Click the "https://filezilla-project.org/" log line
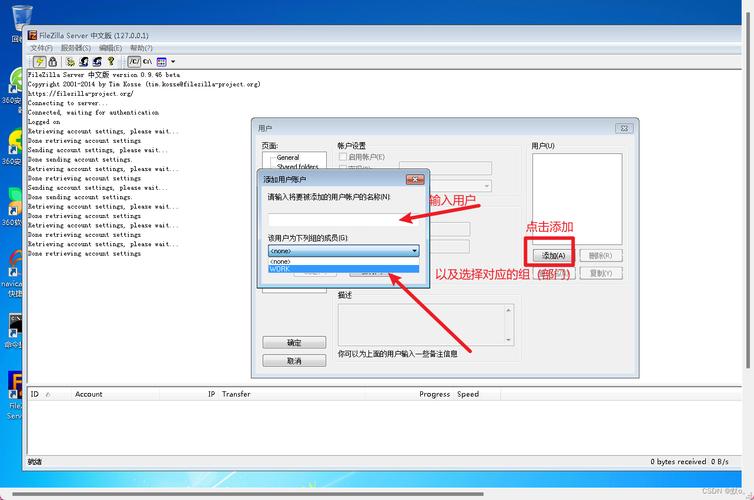The image size is (754, 500). click(80, 94)
